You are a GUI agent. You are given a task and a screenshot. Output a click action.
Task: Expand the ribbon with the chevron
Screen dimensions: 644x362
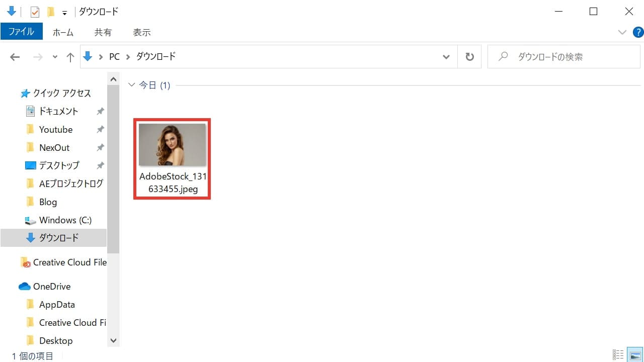[622, 32]
